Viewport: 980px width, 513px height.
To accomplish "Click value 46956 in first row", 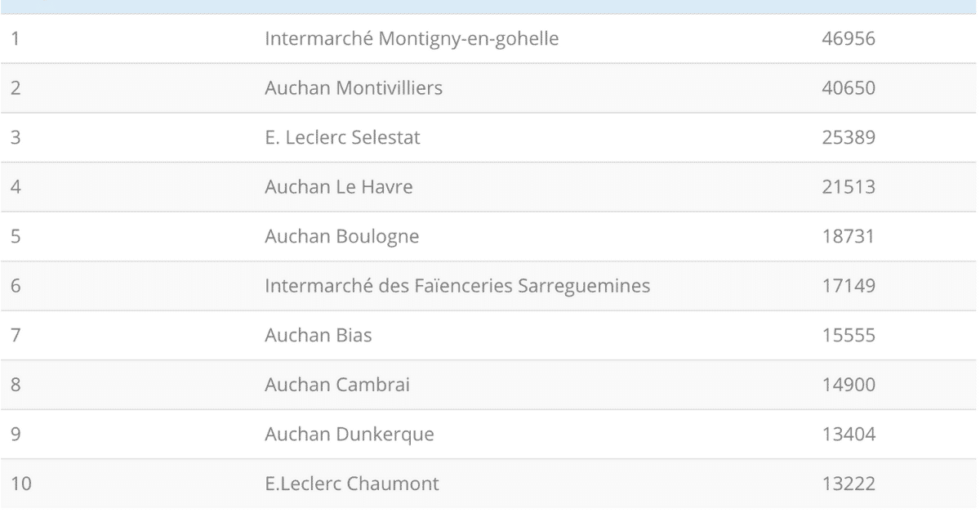I will (849, 38).
